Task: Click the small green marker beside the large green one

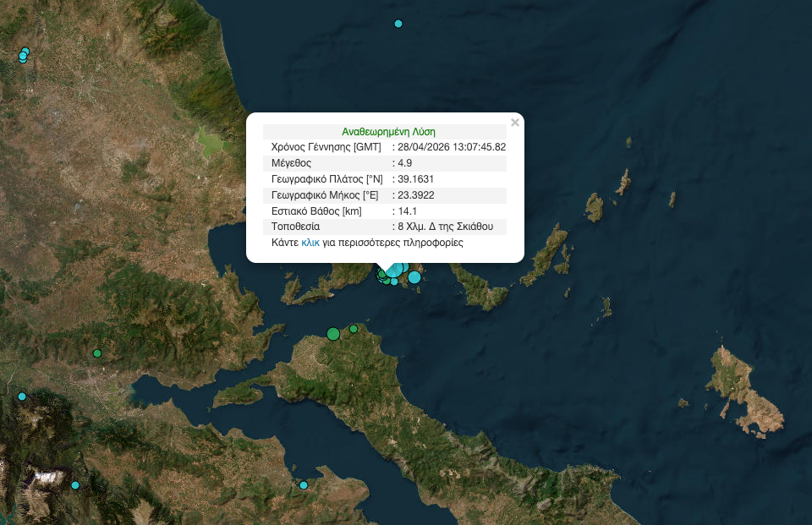Action: [354, 329]
